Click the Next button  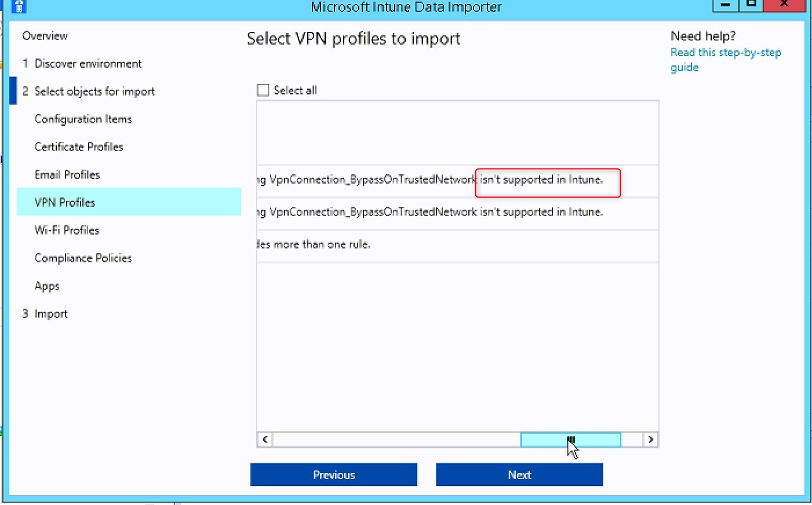click(x=519, y=474)
